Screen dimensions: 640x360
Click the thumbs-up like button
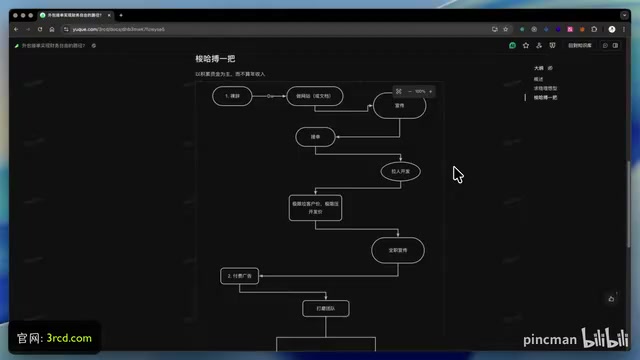[611, 299]
